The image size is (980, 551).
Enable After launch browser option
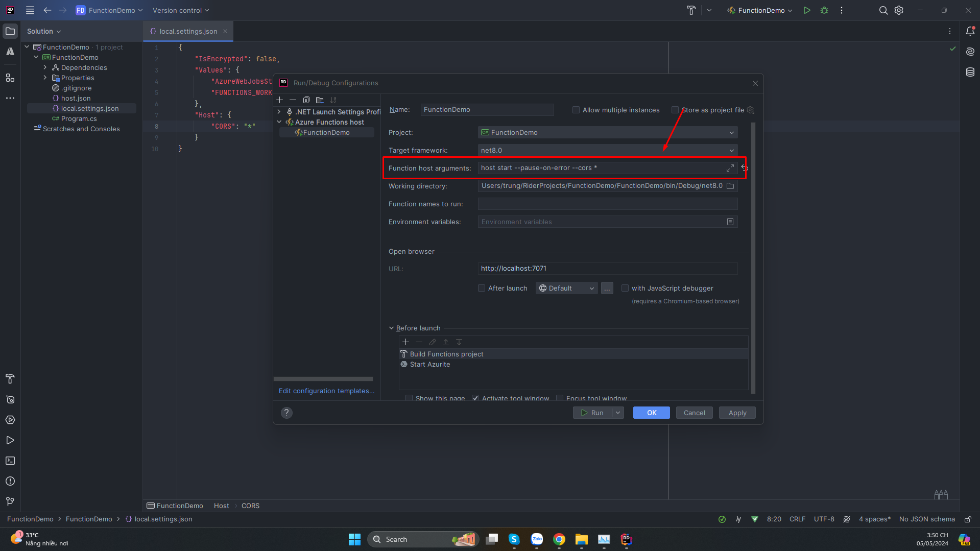tap(481, 288)
